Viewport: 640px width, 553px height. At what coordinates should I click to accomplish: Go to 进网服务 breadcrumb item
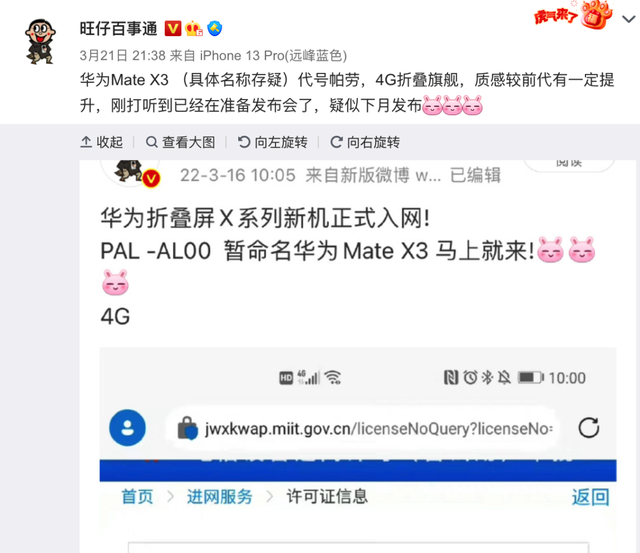[x=220, y=497]
